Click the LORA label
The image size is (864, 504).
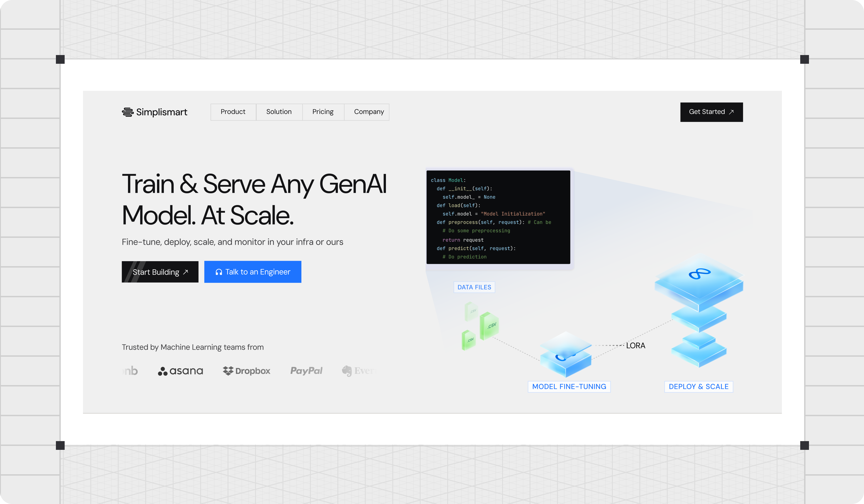[x=636, y=346]
